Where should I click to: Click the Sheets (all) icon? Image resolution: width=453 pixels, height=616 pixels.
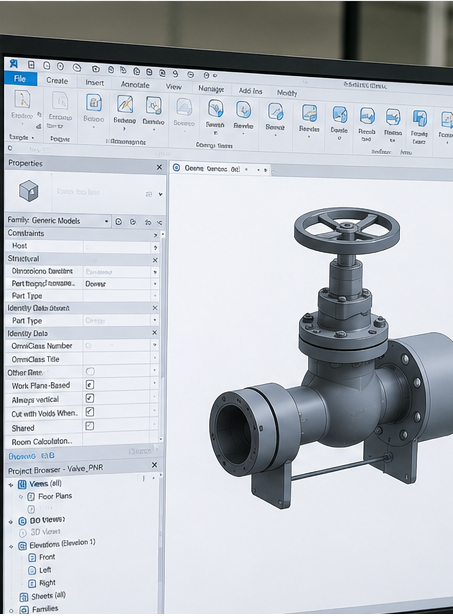pos(24,597)
